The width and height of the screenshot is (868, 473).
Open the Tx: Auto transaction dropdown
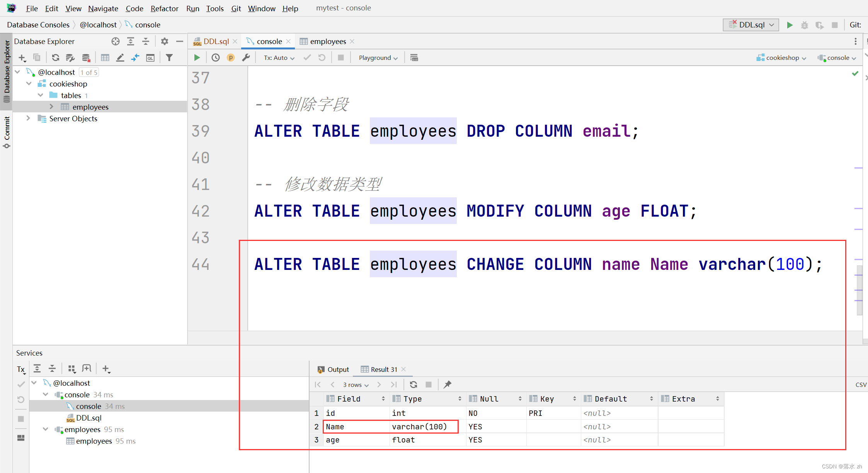(279, 58)
